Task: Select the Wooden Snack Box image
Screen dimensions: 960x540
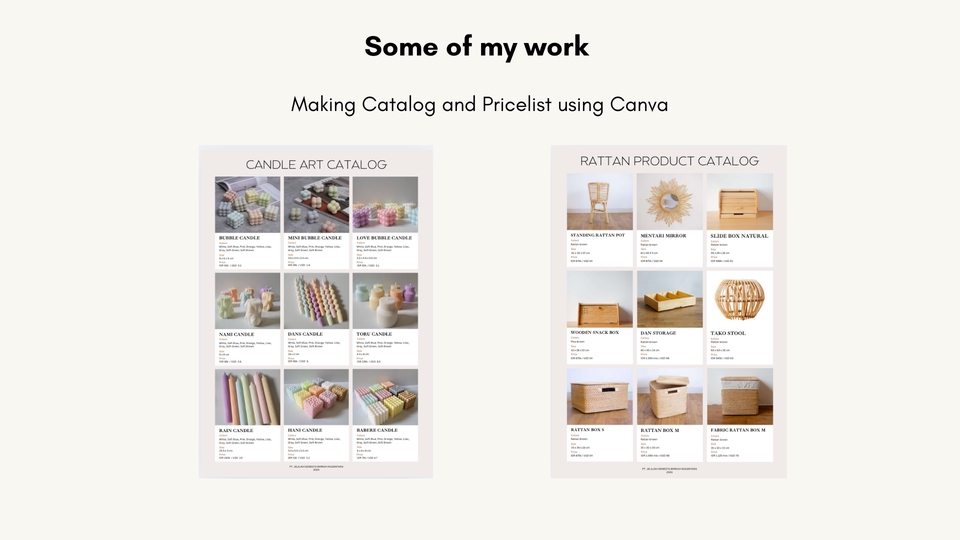Action: click(x=600, y=298)
